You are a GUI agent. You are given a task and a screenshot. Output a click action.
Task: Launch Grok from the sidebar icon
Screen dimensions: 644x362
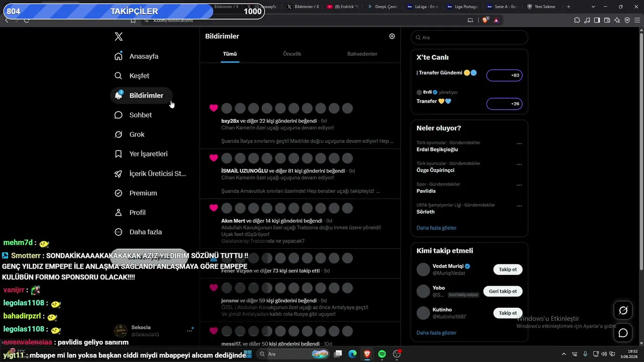click(118, 135)
